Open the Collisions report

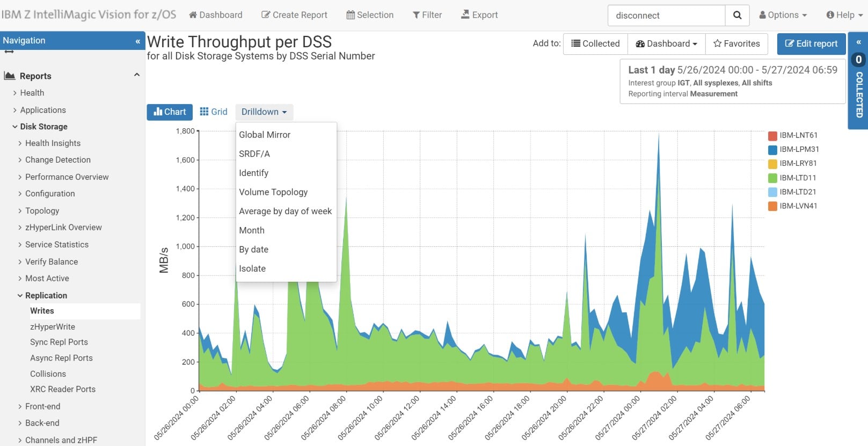(x=48, y=374)
